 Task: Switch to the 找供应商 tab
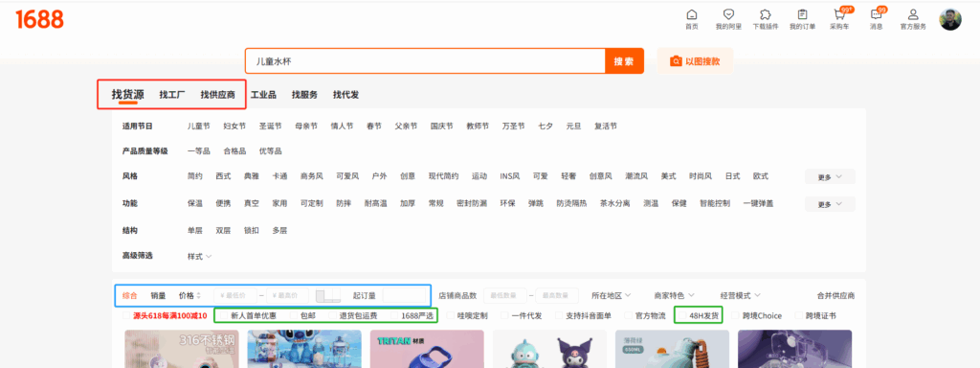[x=217, y=95]
